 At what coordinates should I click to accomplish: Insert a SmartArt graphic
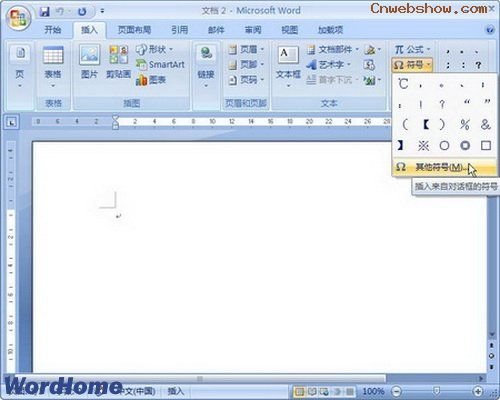(x=160, y=64)
